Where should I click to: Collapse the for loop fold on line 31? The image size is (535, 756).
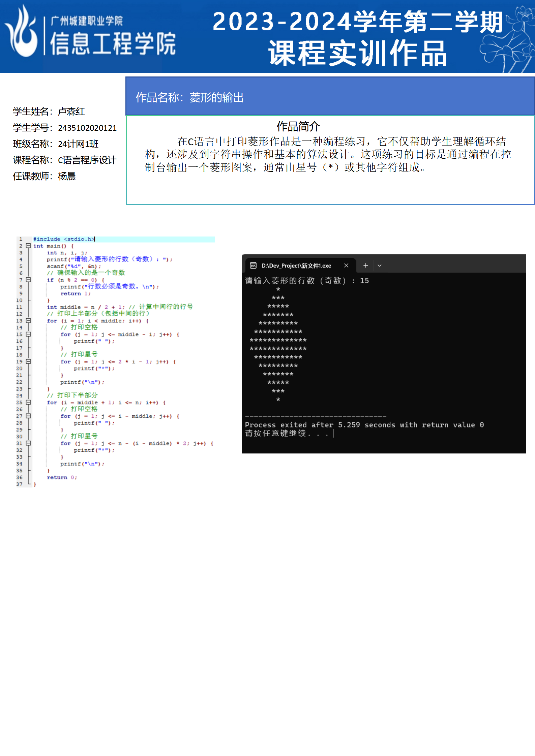29,443
